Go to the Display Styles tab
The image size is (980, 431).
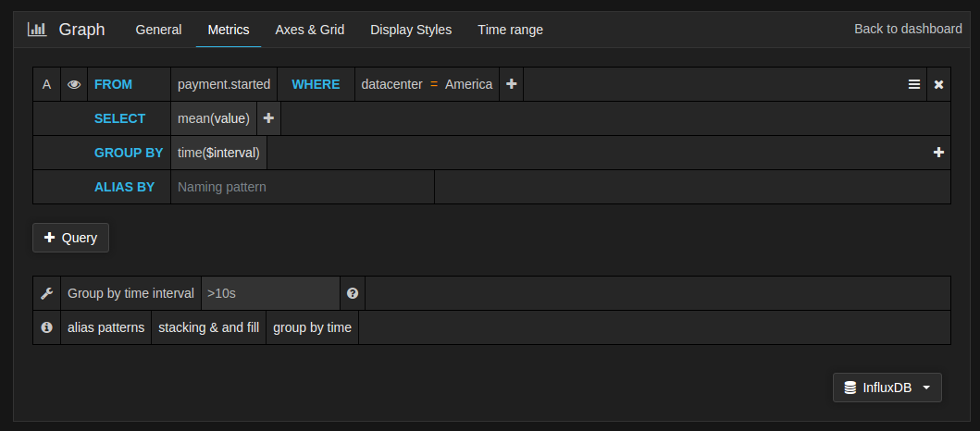[411, 30]
